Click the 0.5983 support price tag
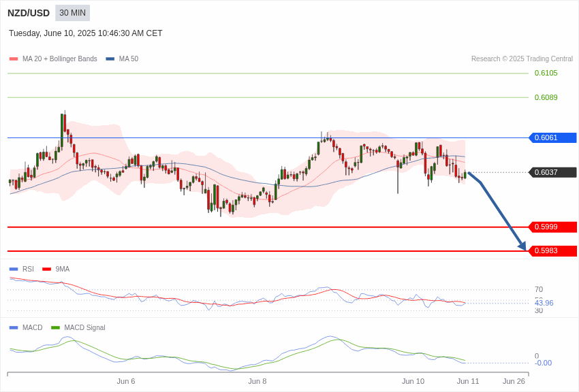 [x=553, y=250]
